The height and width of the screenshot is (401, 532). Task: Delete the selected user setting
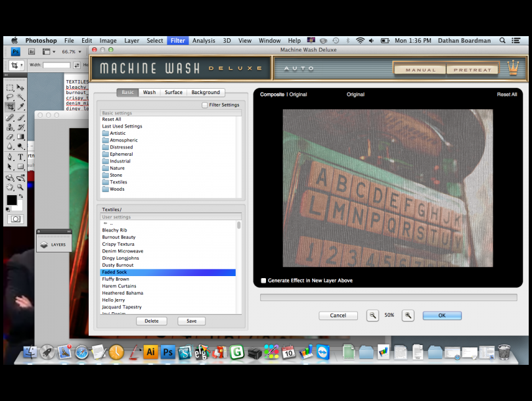click(x=152, y=321)
